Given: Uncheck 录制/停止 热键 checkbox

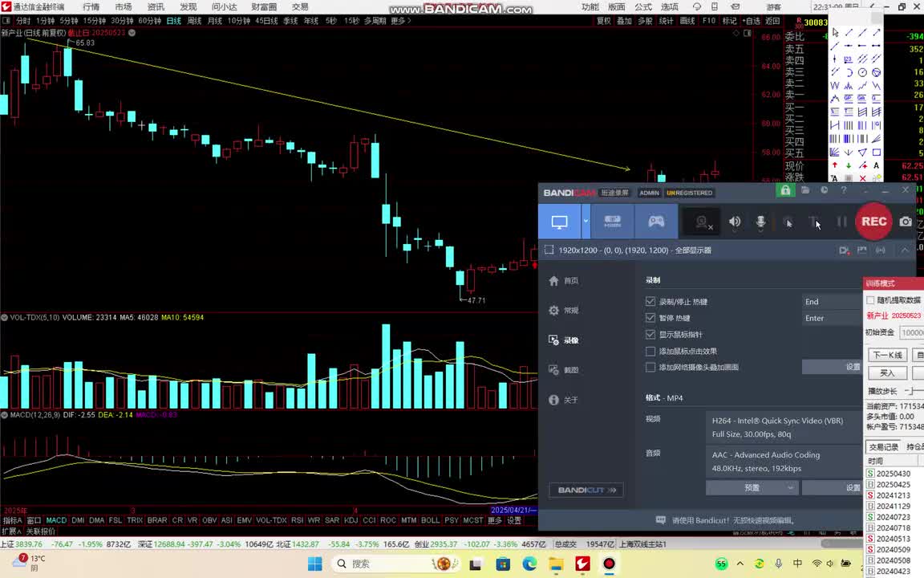Looking at the screenshot, I should click(x=650, y=301).
